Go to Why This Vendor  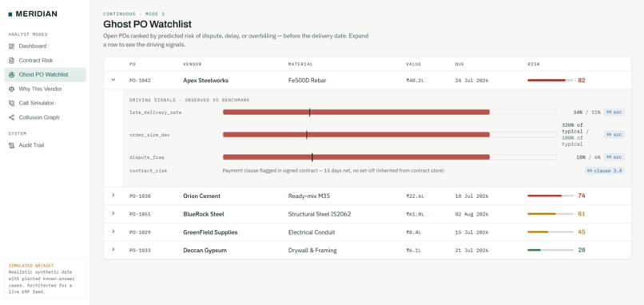46,89
